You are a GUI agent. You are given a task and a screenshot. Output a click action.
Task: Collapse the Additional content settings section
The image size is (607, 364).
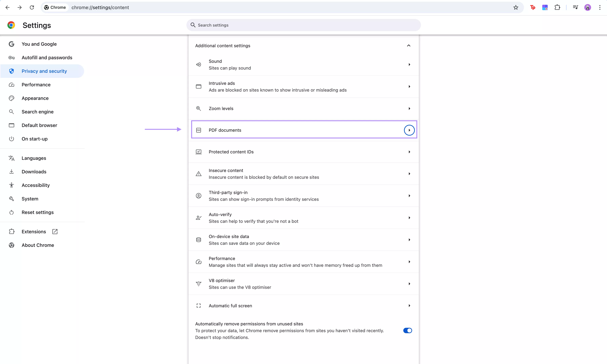point(408,46)
